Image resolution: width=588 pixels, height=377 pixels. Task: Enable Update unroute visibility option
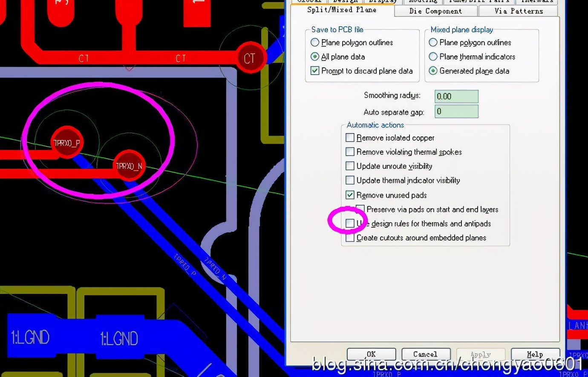coord(350,166)
